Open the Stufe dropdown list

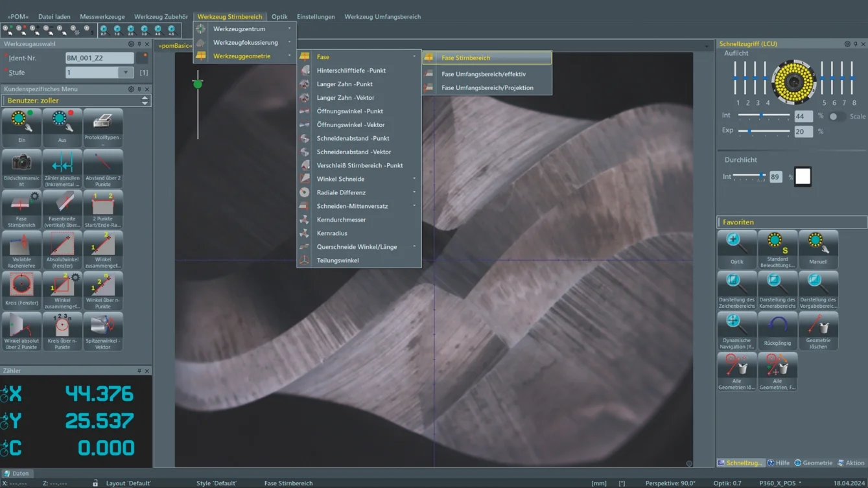(125, 73)
